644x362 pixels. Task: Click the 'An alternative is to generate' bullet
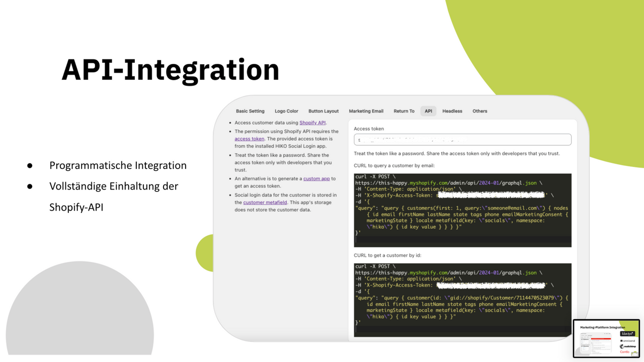285,182
